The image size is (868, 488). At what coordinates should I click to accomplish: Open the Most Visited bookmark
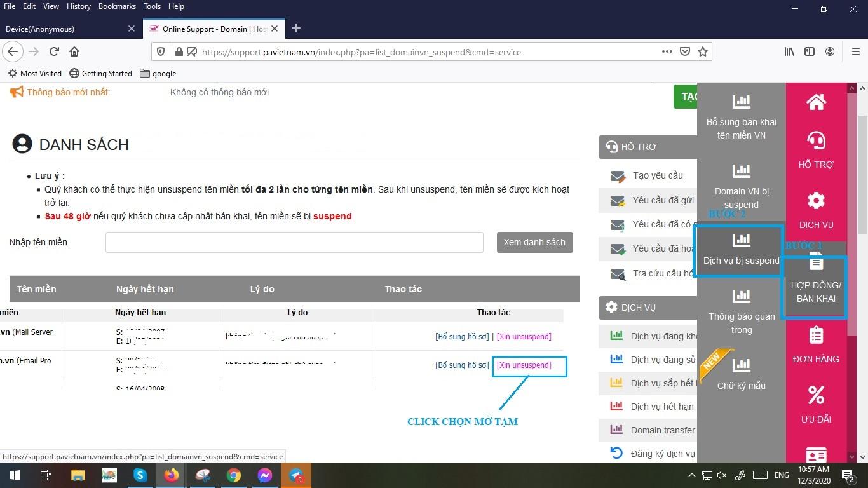click(35, 74)
